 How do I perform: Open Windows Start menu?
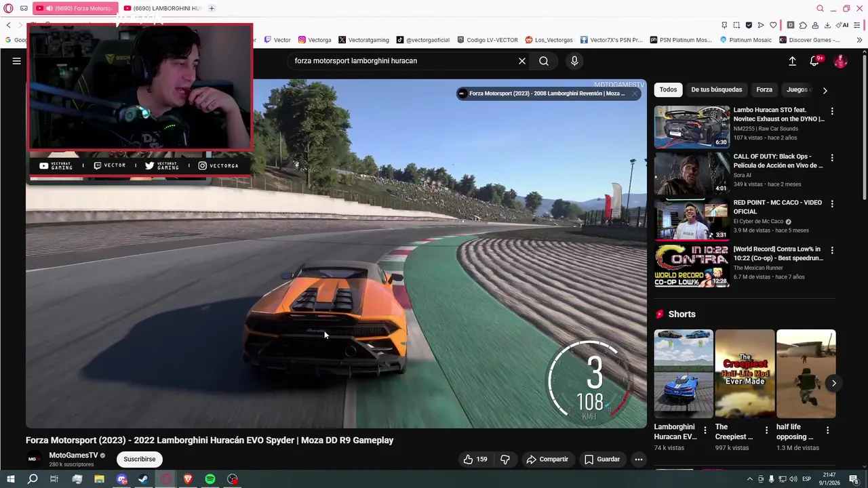10,479
